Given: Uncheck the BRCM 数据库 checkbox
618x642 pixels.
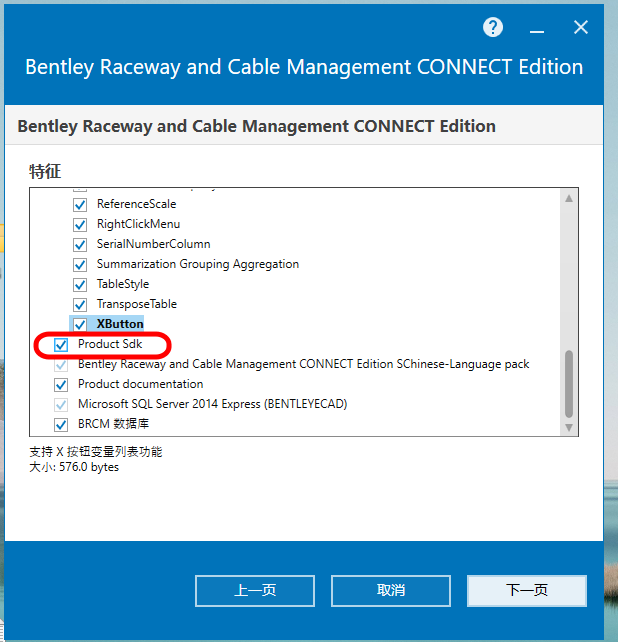Looking at the screenshot, I should pos(61,424).
